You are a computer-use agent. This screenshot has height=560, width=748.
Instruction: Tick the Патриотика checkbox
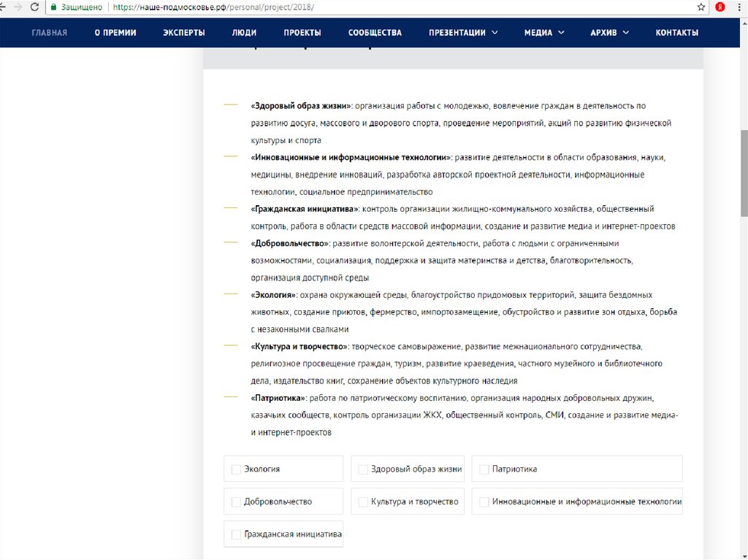coord(484,469)
